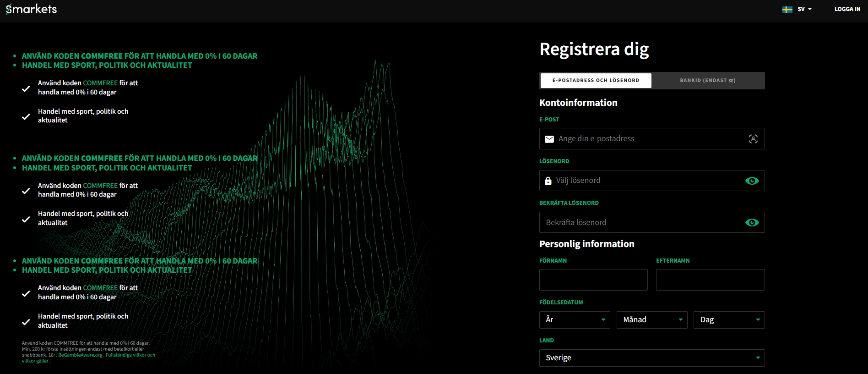This screenshot has width=868, height=374.
Task: Click the Välj lösenord password field
Action: tap(652, 181)
